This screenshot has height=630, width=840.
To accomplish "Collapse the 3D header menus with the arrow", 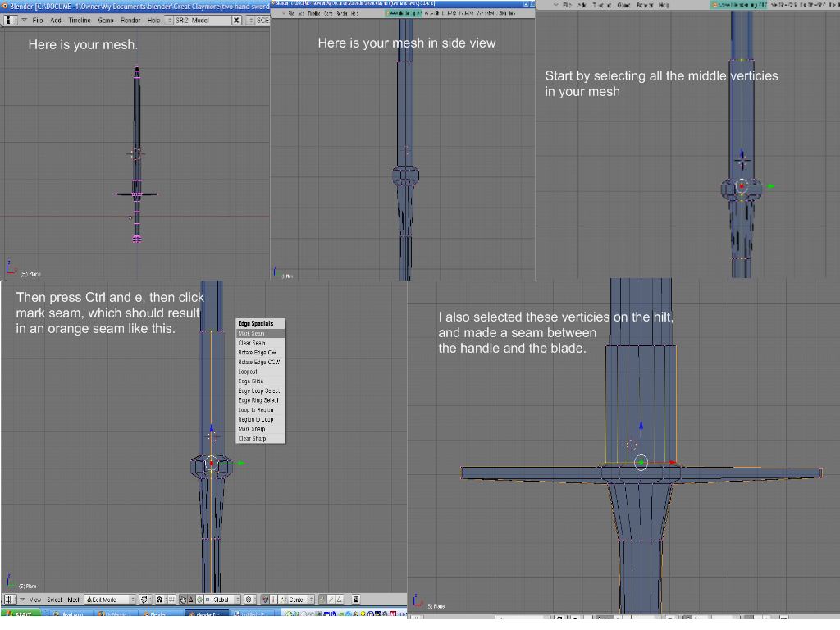I will [x=22, y=600].
